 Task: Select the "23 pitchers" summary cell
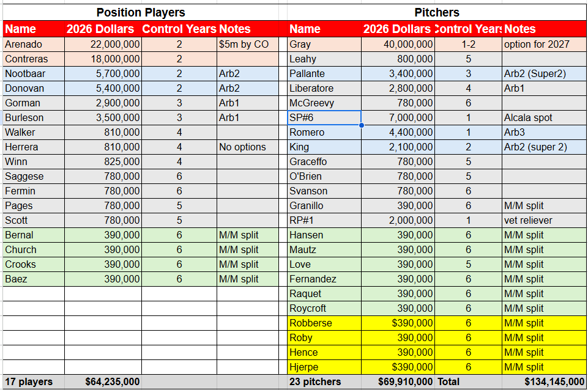coord(324,382)
